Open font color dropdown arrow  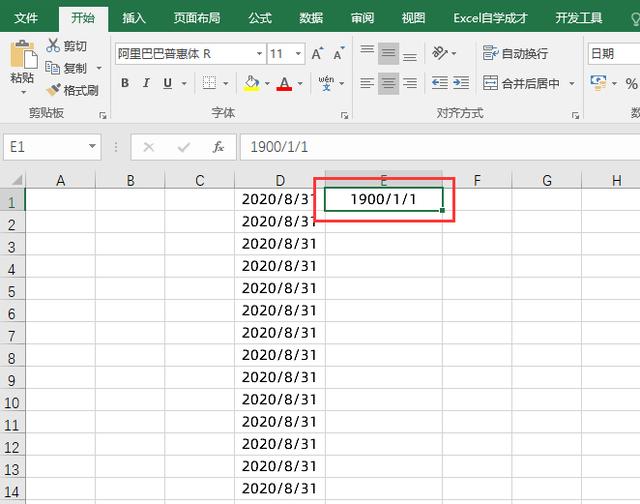click(x=300, y=83)
